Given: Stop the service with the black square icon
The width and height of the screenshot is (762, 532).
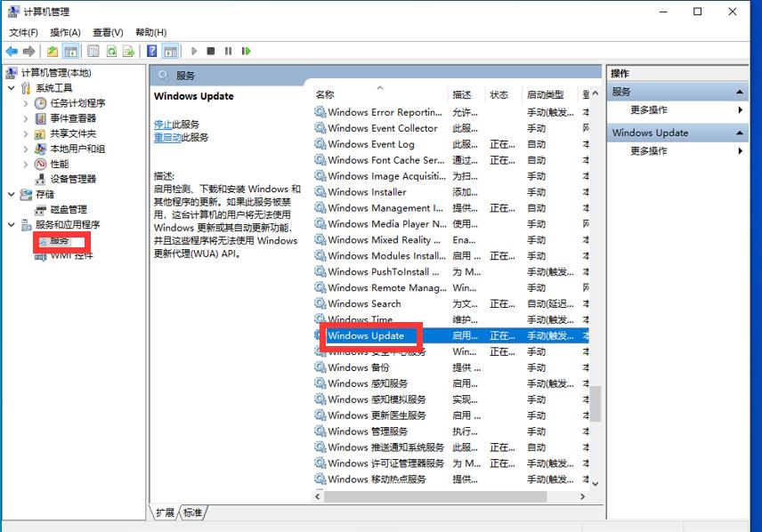Looking at the screenshot, I should point(212,51).
